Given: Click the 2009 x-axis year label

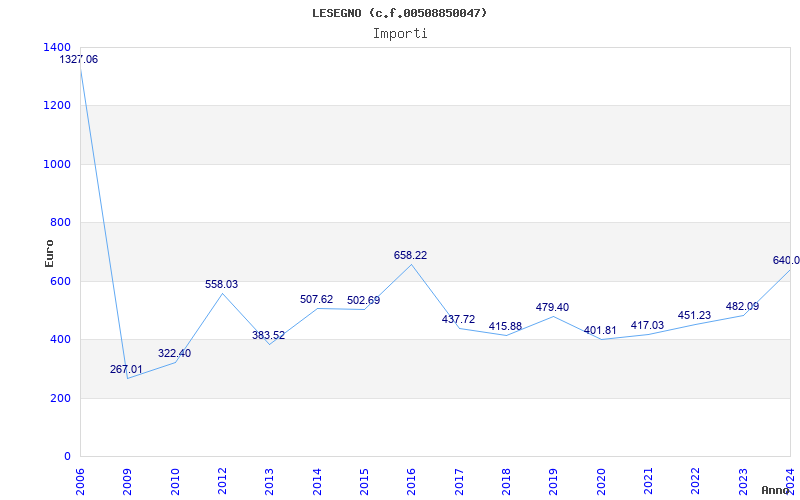Looking at the screenshot, I should pyautogui.click(x=127, y=482).
